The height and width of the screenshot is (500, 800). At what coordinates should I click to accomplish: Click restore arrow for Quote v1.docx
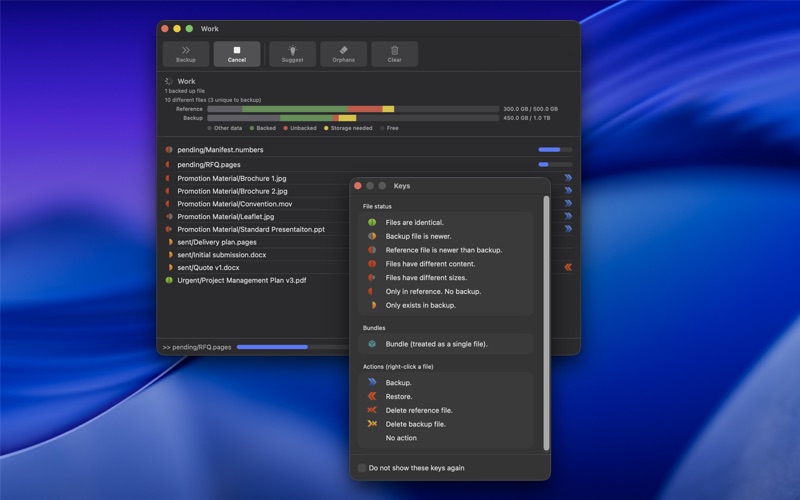coord(568,267)
